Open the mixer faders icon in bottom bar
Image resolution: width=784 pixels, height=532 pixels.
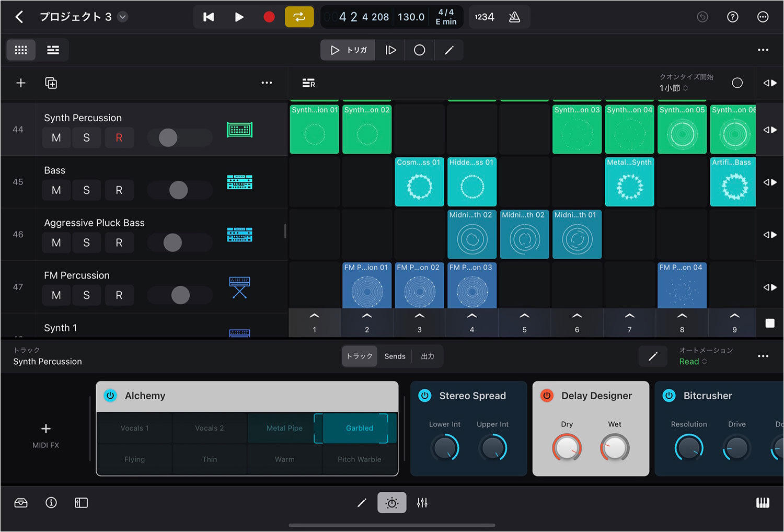click(x=422, y=503)
